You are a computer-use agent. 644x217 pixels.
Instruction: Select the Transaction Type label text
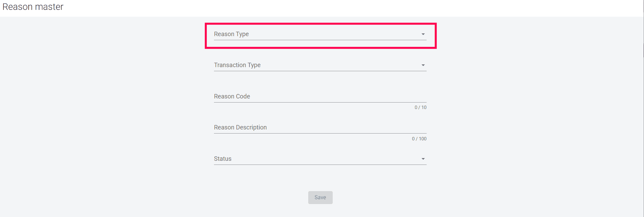(x=237, y=65)
